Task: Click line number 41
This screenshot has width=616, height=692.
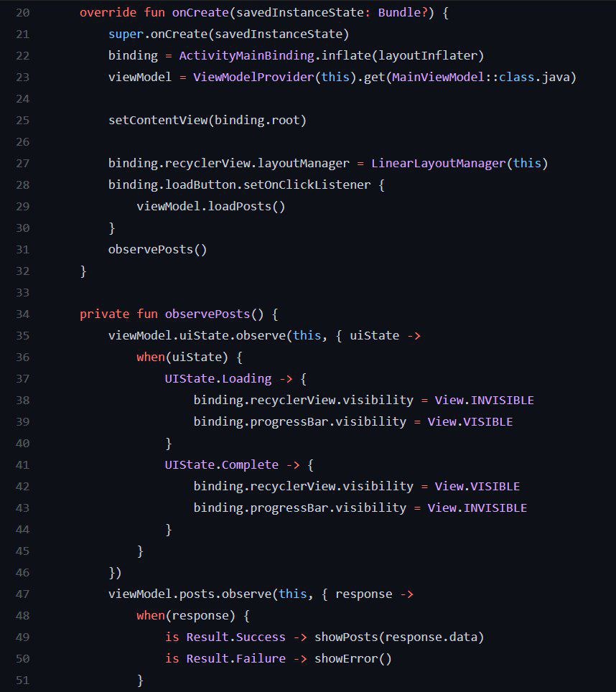Action: click(22, 464)
